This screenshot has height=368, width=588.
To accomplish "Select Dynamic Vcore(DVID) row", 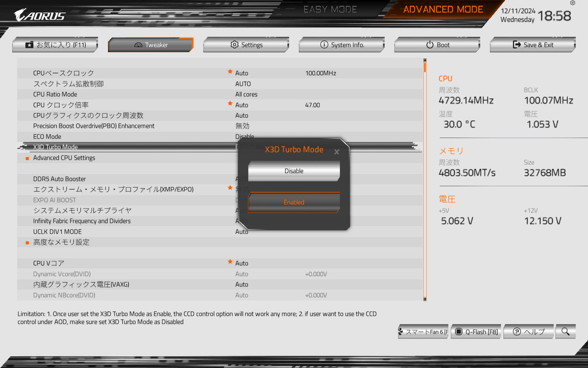I will coord(220,274).
